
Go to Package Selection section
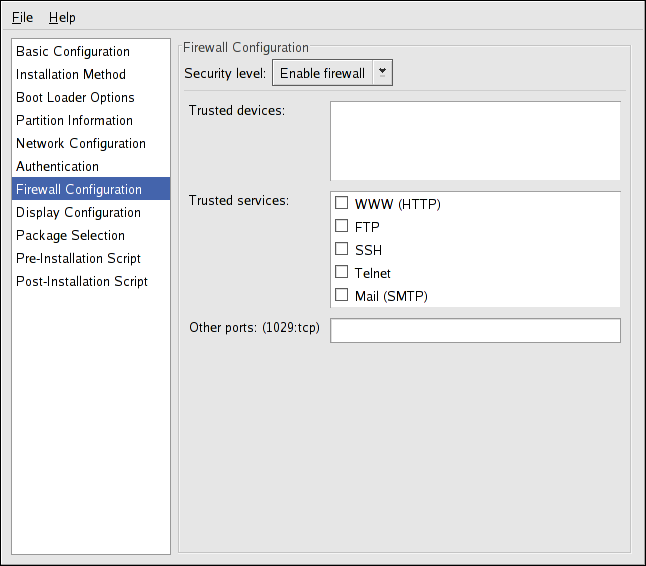(x=70, y=235)
